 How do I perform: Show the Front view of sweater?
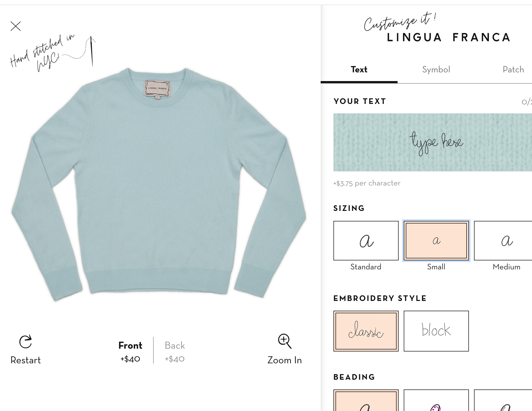[130, 351]
